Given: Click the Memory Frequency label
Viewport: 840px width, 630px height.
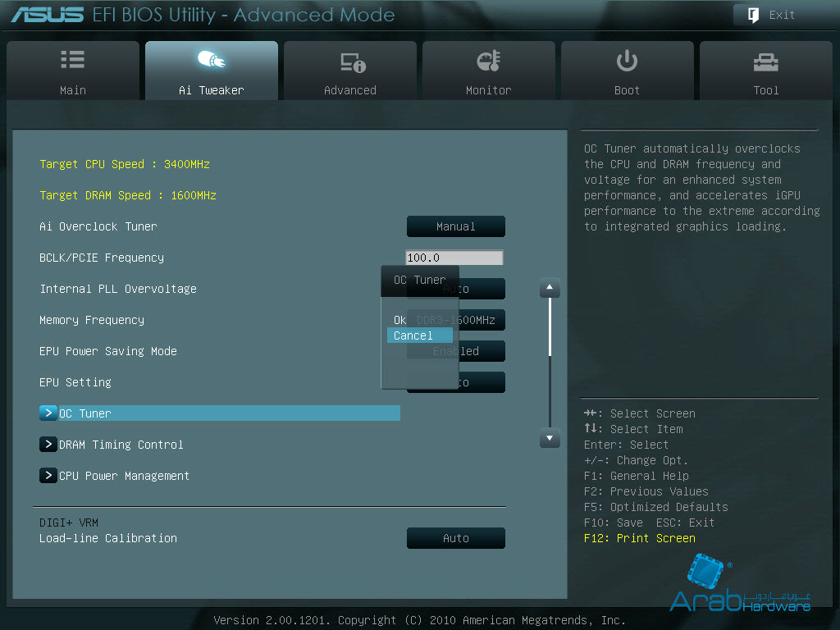Looking at the screenshot, I should tap(92, 320).
